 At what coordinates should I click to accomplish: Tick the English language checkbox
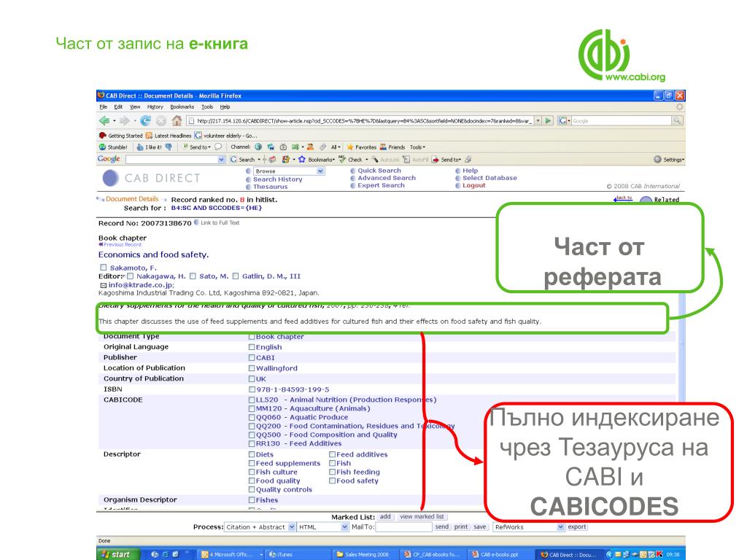252,347
